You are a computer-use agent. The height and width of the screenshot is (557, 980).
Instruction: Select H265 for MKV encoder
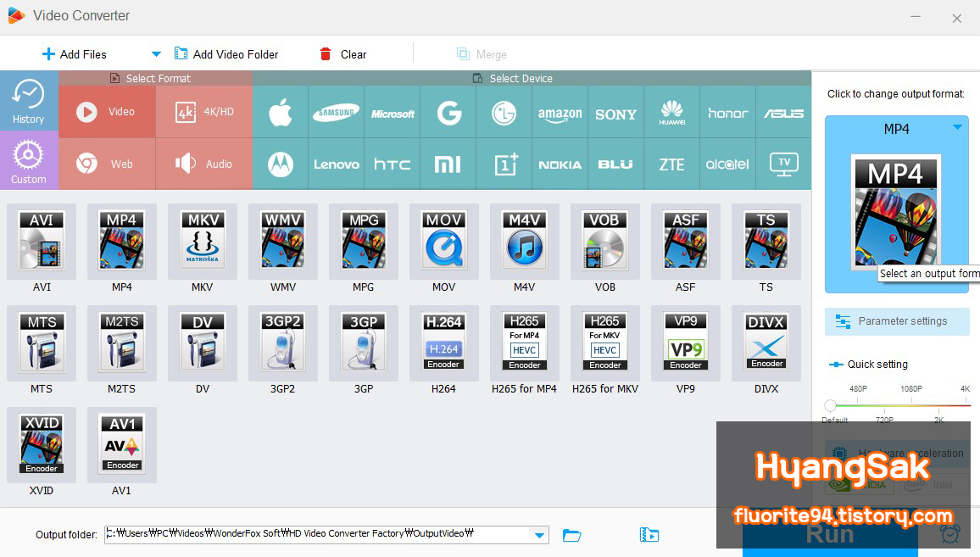(x=605, y=343)
